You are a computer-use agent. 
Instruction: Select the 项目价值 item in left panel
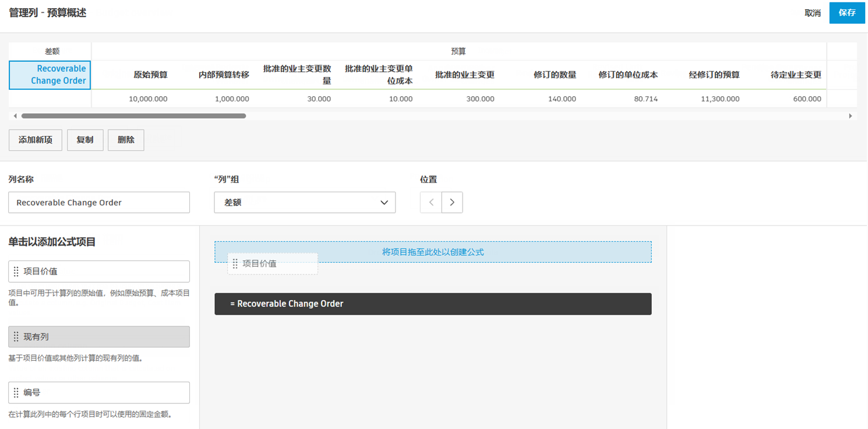tap(99, 271)
